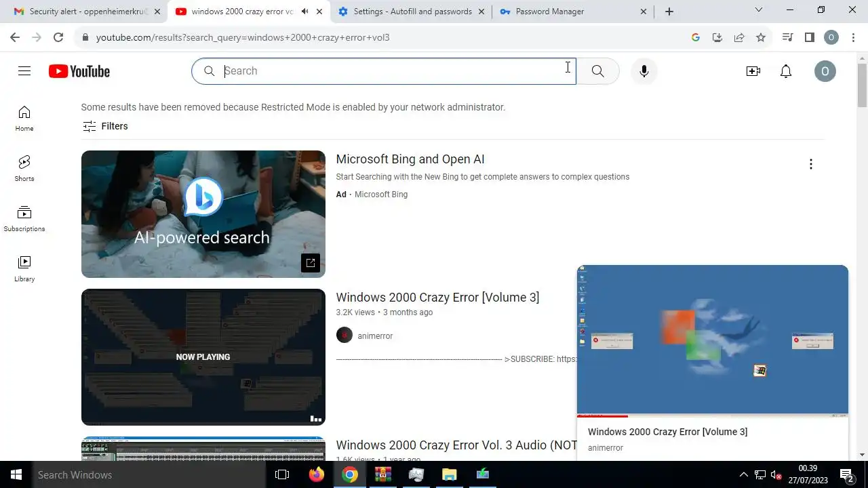
Task: View notifications via bell icon
Action: 786,71
